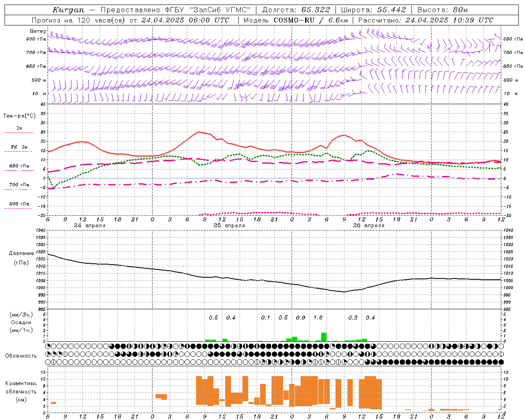The image size is (525, 420).
Task: Click the Модель COSMO-RU / 6.6км label
Action: point(296,20)
